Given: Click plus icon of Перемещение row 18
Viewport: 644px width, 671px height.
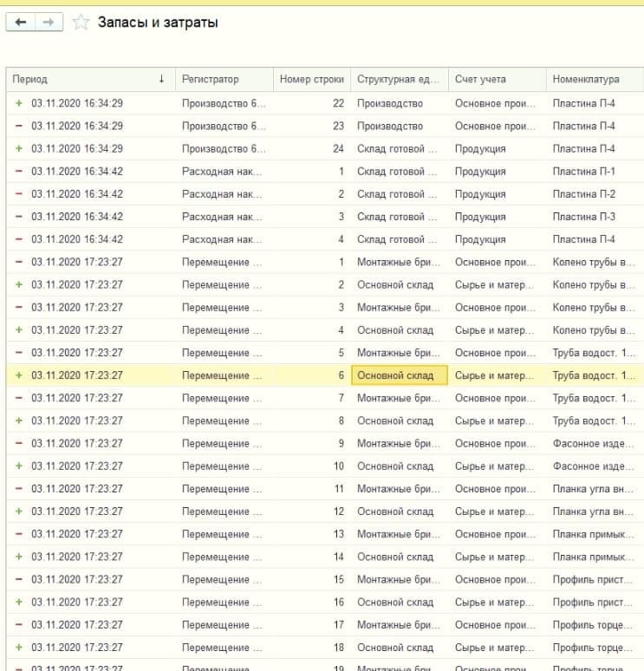Looking at the screenshot, I should point(19,648).
